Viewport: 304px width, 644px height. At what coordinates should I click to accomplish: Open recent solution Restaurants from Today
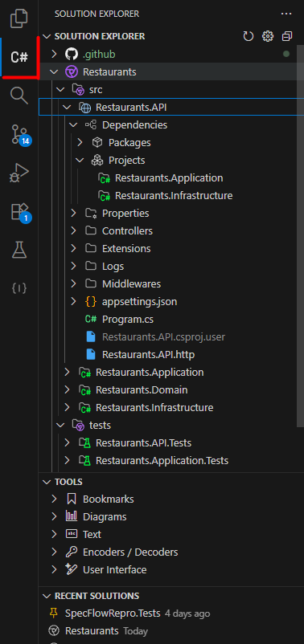pyautogui.click(x=92, y=631)
